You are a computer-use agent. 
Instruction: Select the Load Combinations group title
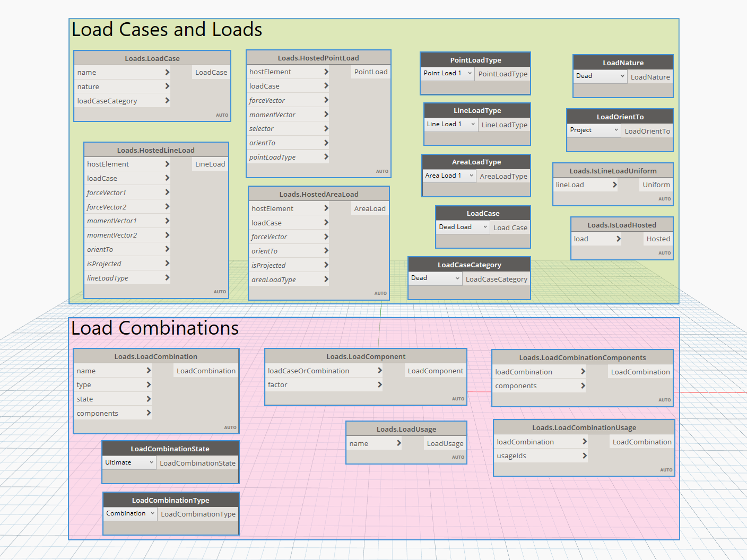click(x=155, y=328)
